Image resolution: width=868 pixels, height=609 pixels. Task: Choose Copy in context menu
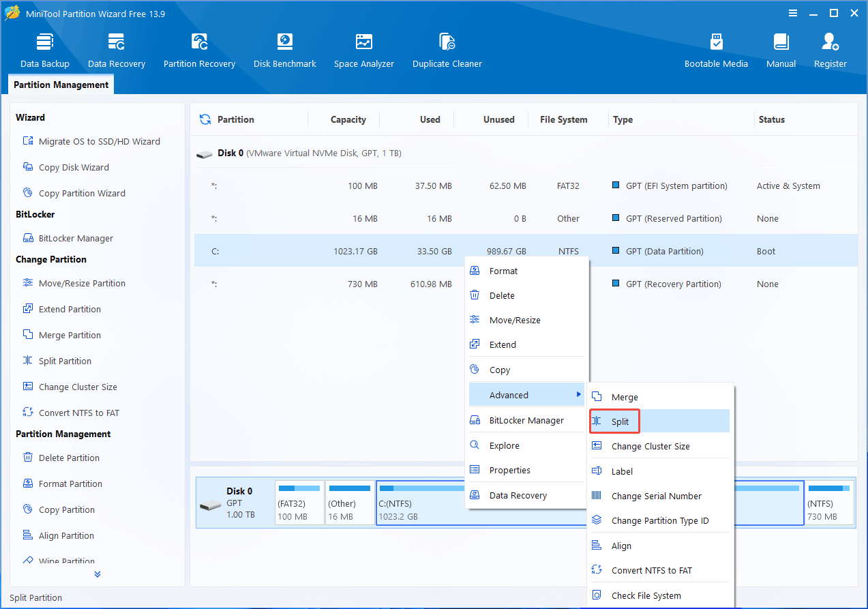coord(526,370)
